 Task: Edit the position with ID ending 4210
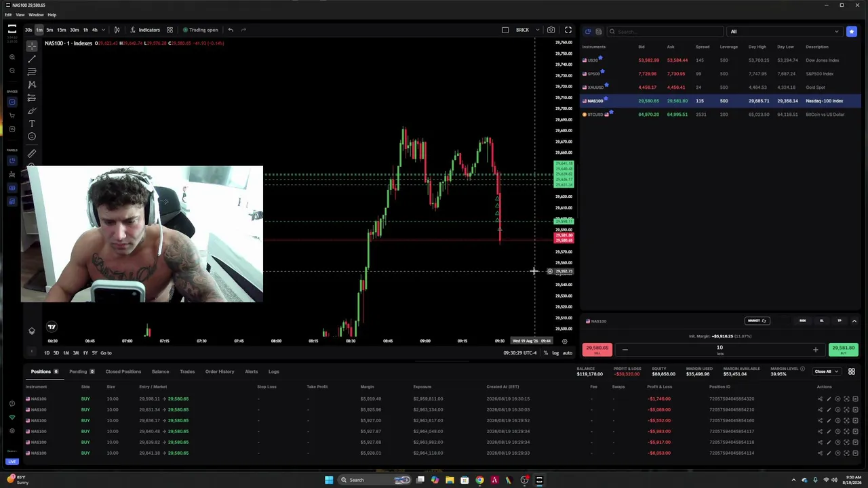tap(829, 409)
